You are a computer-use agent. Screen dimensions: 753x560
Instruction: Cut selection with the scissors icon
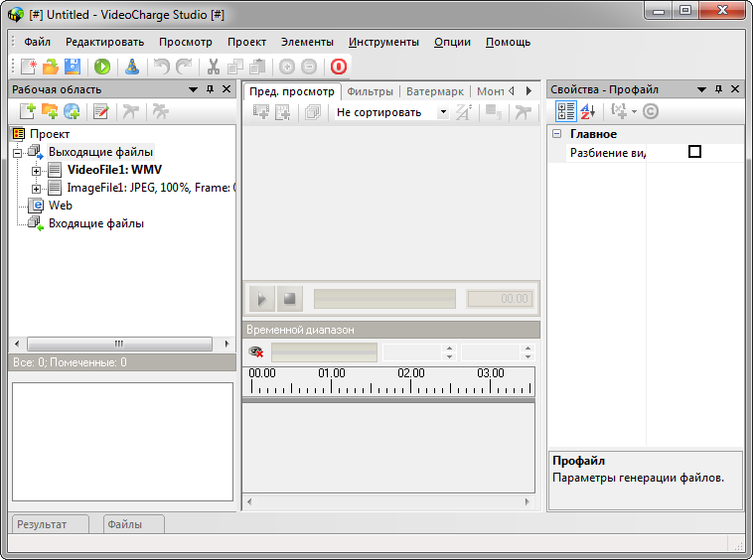(214, 67)
